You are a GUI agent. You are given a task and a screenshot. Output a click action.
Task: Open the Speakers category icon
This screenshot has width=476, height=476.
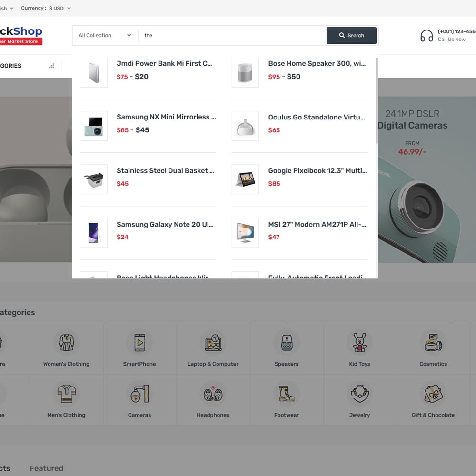click(287, 343)
